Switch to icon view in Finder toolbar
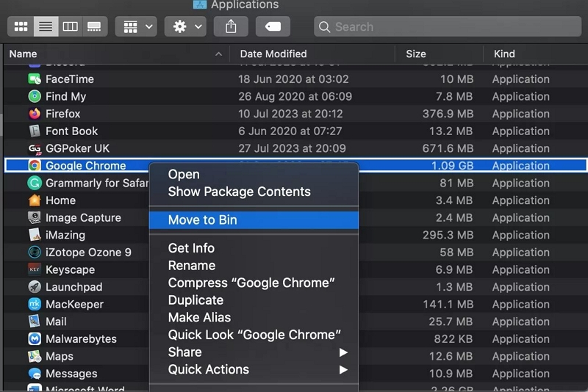The height and width of the screenshot is (392, 588). pyautogui.click(x=21, y=26)
